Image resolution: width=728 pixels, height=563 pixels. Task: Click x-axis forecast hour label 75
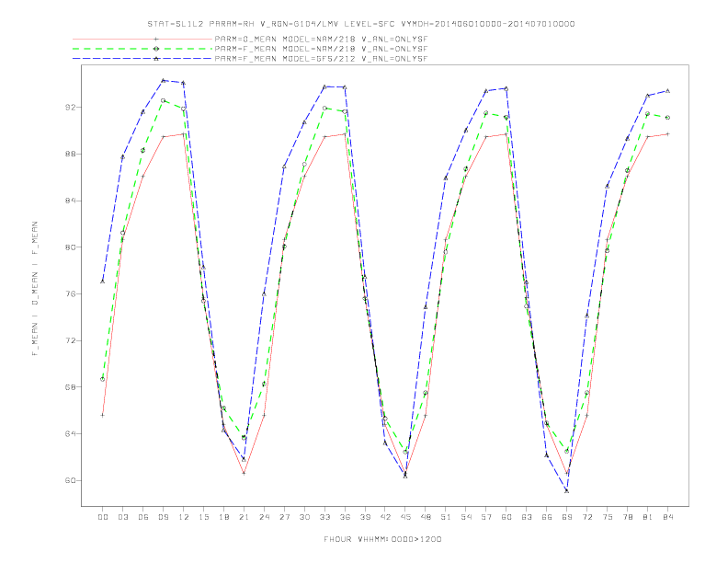coord(608,517)
